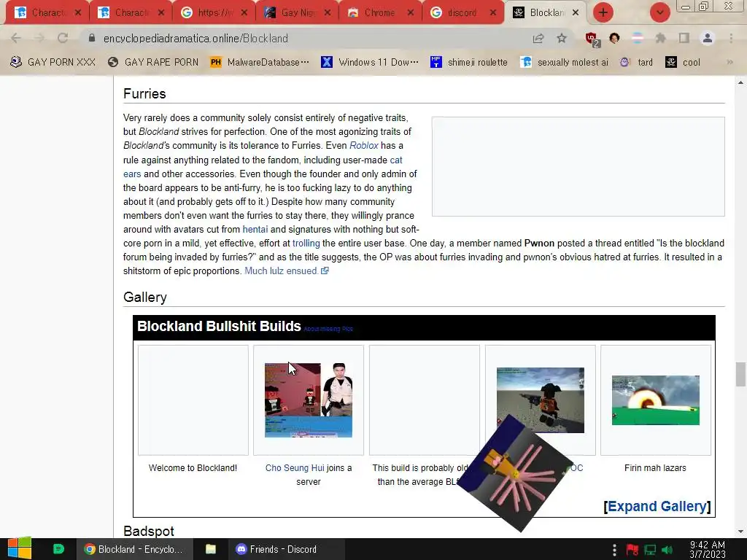Close the discord tab
The width and height of the screenshot is (747, 560).
click(493, 12)
